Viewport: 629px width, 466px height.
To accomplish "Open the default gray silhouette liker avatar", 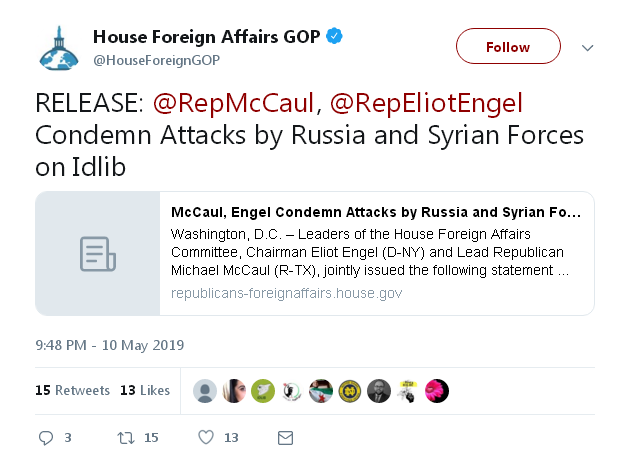I will 205,391.
